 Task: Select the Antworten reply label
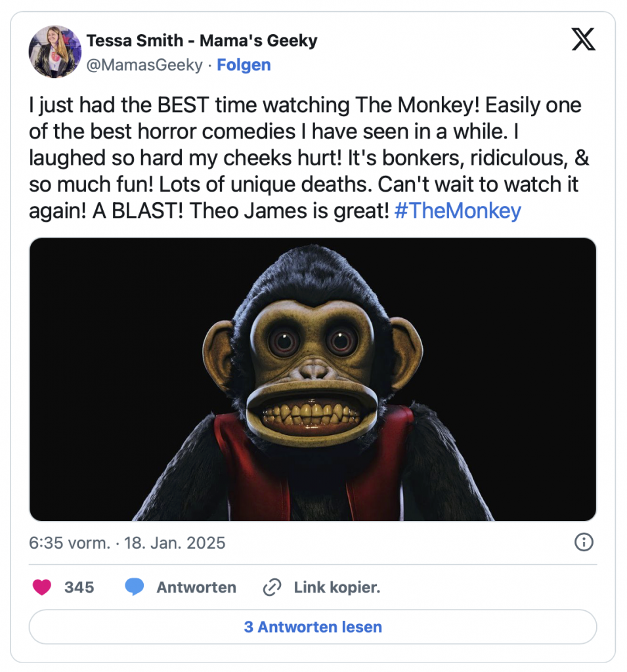coord(196,587)
